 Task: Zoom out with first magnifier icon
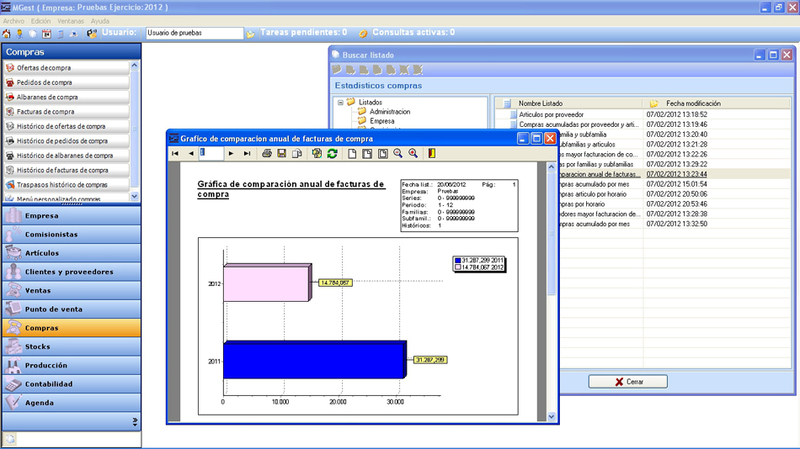(x=398, y=154)
